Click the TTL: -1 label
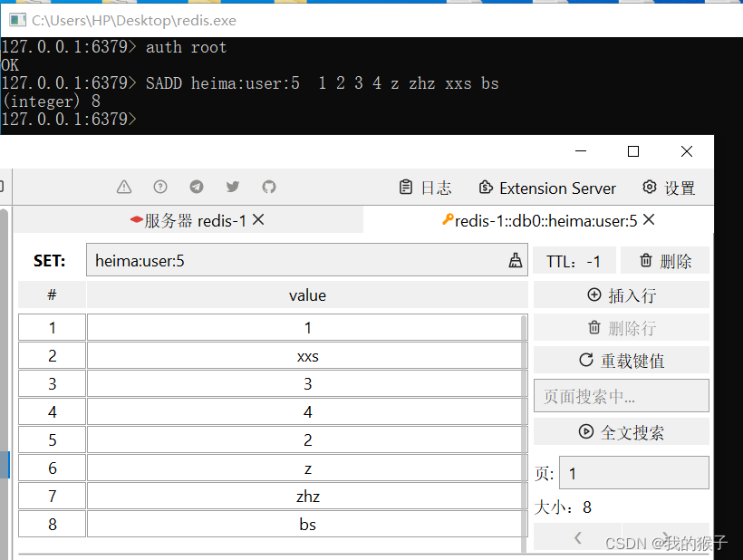 pyautogui.click(x=574, y=260)
